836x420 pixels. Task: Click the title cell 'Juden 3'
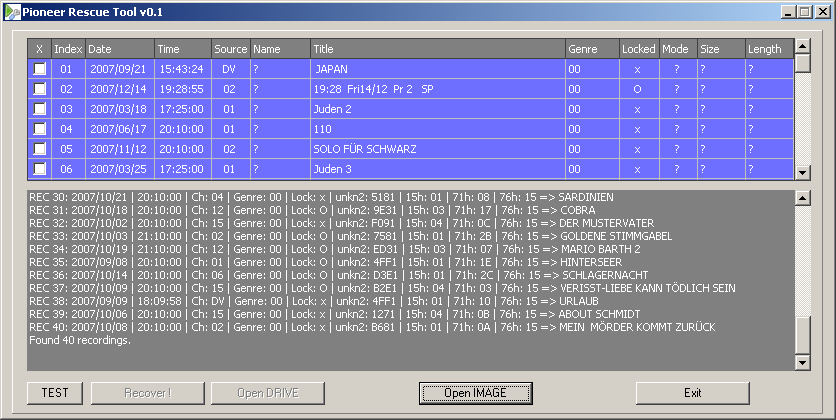click(x=438, y=169)
